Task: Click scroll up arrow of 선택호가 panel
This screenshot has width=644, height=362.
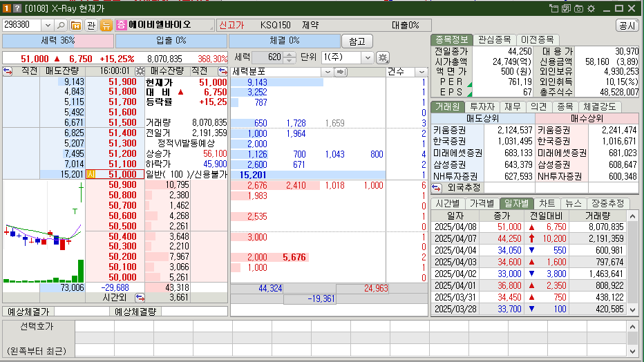Action: tap(632, 327)
